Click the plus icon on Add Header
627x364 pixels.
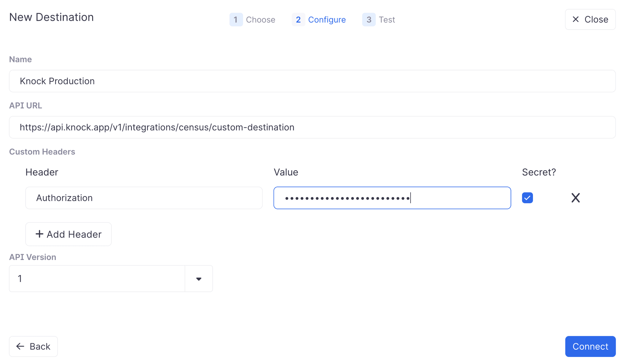[39, 234]
